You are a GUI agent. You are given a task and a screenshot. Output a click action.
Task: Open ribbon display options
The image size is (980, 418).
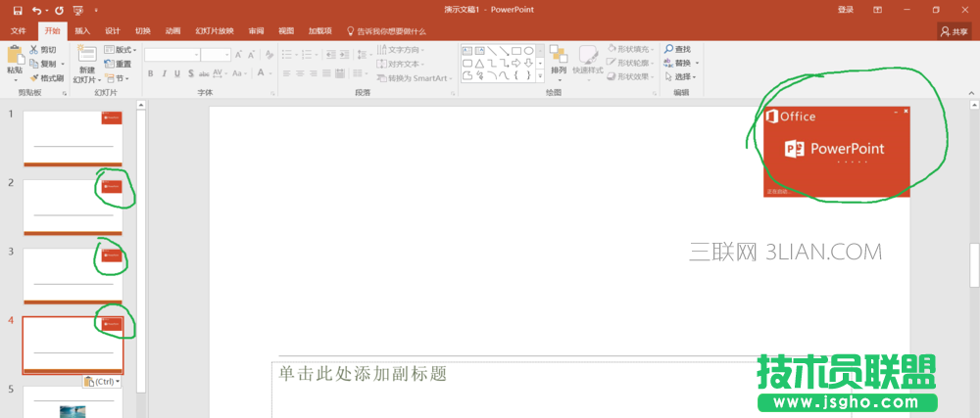click(877, 10)
